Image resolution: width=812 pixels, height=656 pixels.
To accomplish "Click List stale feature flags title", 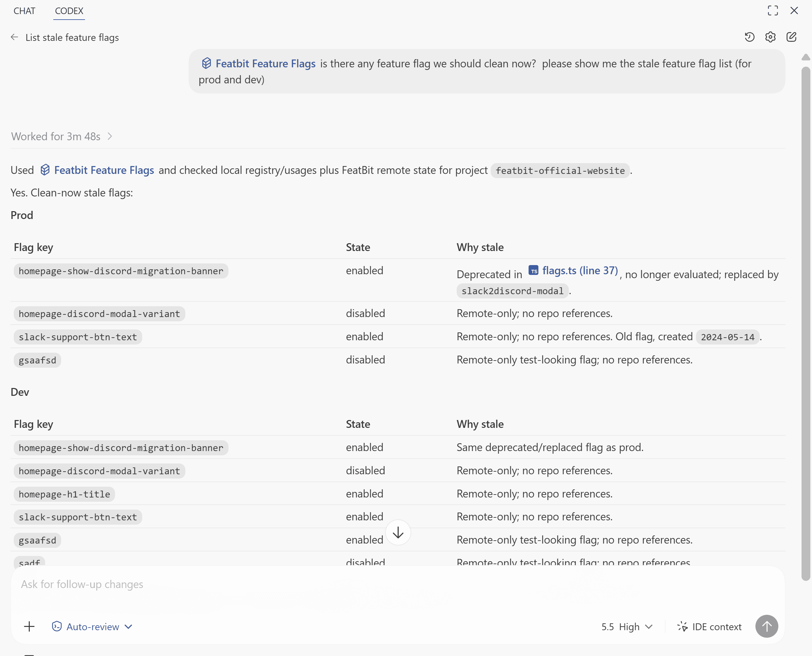I will 72,37.
